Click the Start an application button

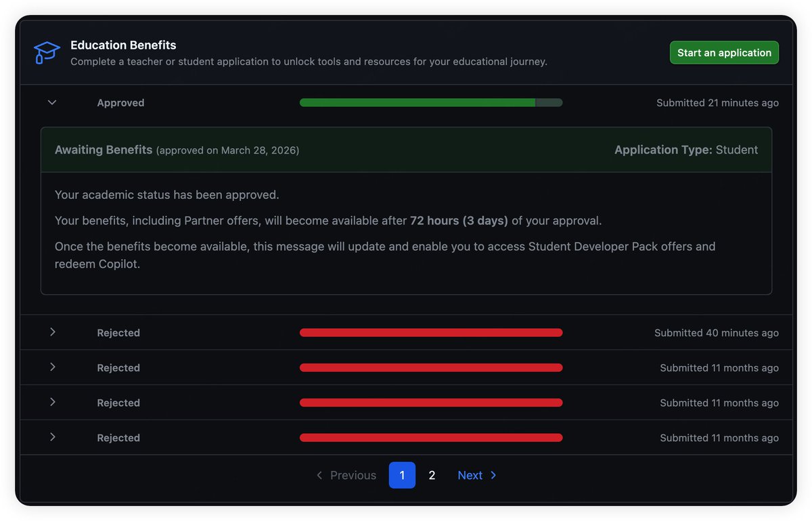[724, 53]
